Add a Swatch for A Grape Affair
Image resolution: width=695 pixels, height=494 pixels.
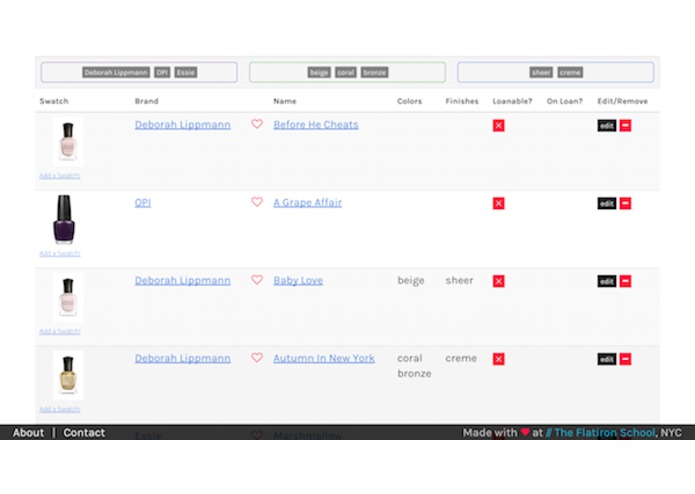click(x=60, y=254)
